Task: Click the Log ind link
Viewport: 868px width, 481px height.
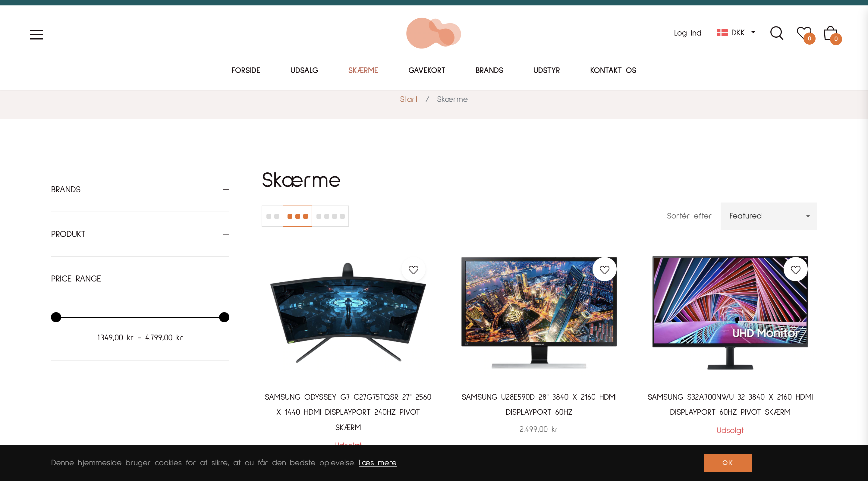Action: coord(687,33)
